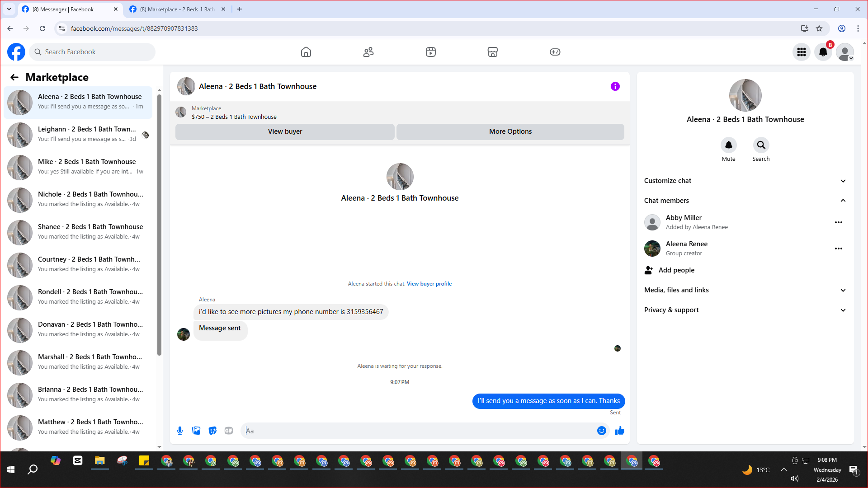Viewport: 868px width, 488px height.
Task: Switch to the Marketplace browser tab
Action: tap(176, 9)
